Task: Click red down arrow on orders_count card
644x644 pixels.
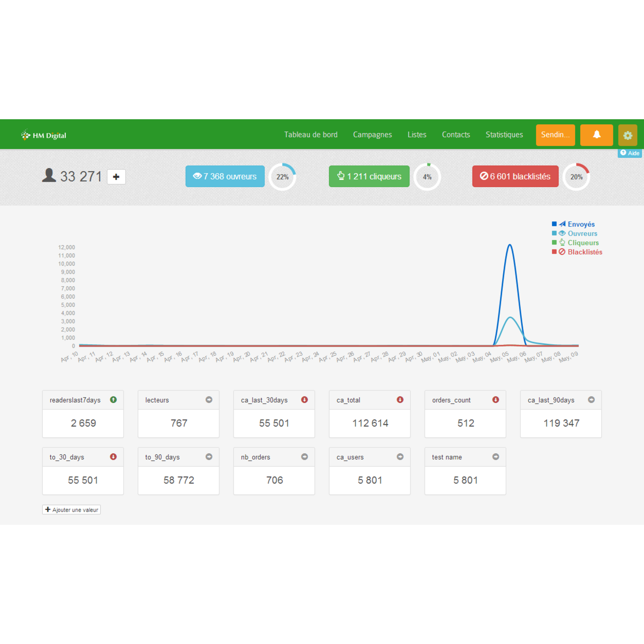Action: click(496, 400)
